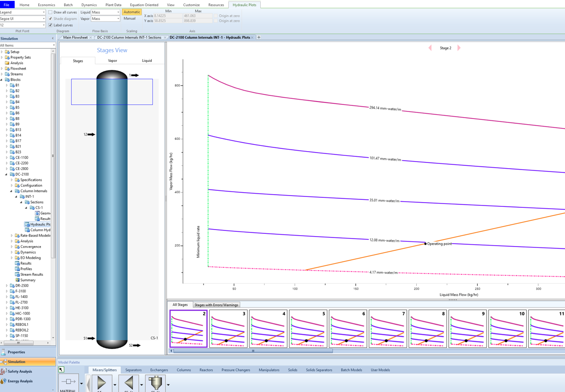This screenshot has width=565, height=392.
Task: Click the MATERIAL stream icon
Action: point(68,382)
